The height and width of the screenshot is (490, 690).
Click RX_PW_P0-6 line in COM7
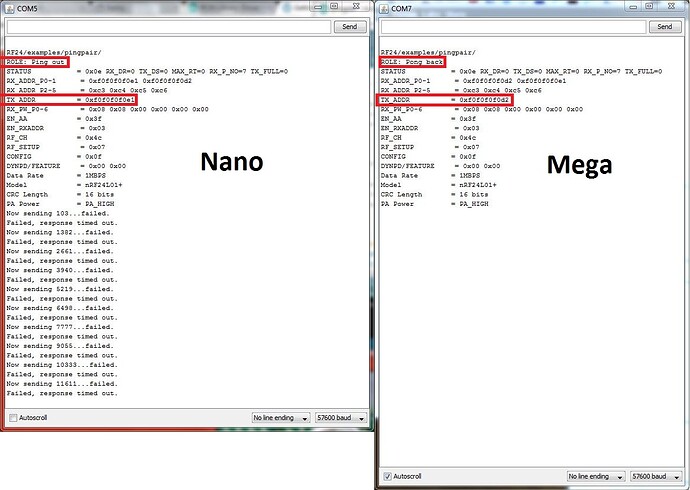point(482,109)
